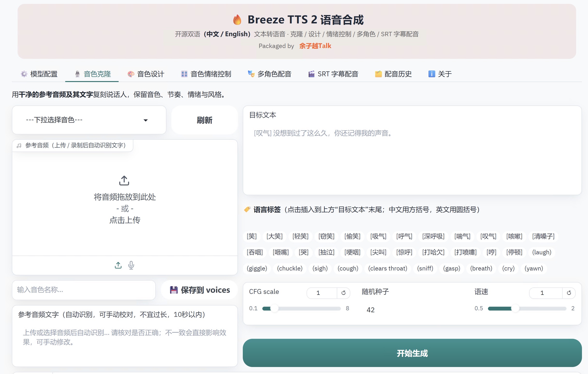Insert the [尖叫] tag

(378, 252)
